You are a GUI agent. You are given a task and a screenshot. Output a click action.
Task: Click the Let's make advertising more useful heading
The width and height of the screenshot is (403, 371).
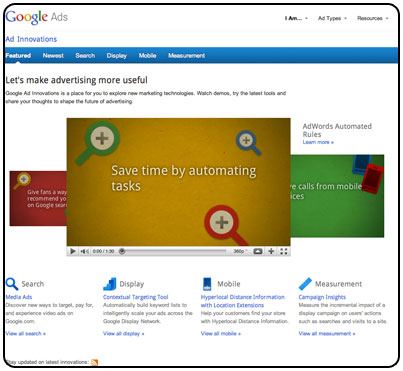click(x=76, y=80)
